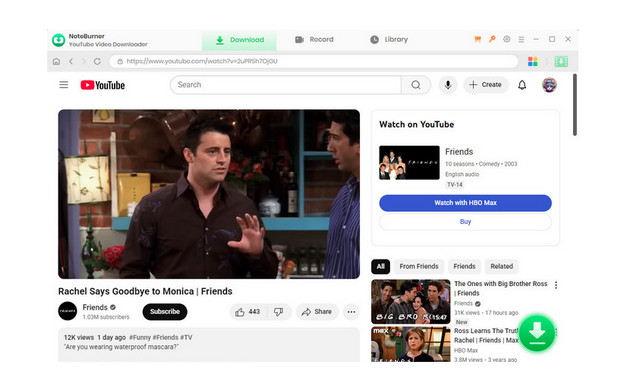Click the orange key register icon

492,39
